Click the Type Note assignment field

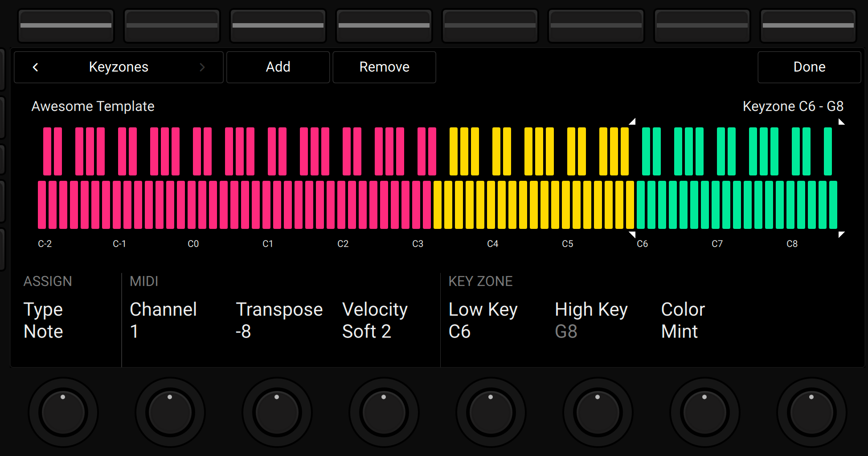pos(43,321)
